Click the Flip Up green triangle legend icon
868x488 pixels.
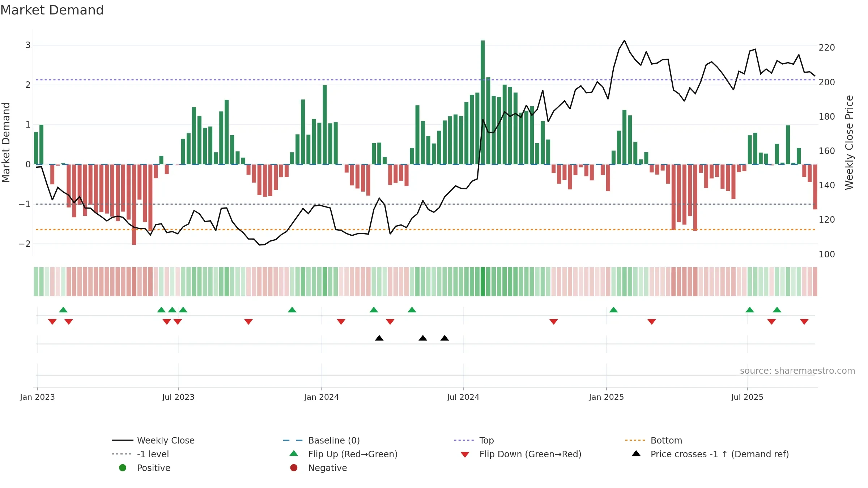coord(294,453)
